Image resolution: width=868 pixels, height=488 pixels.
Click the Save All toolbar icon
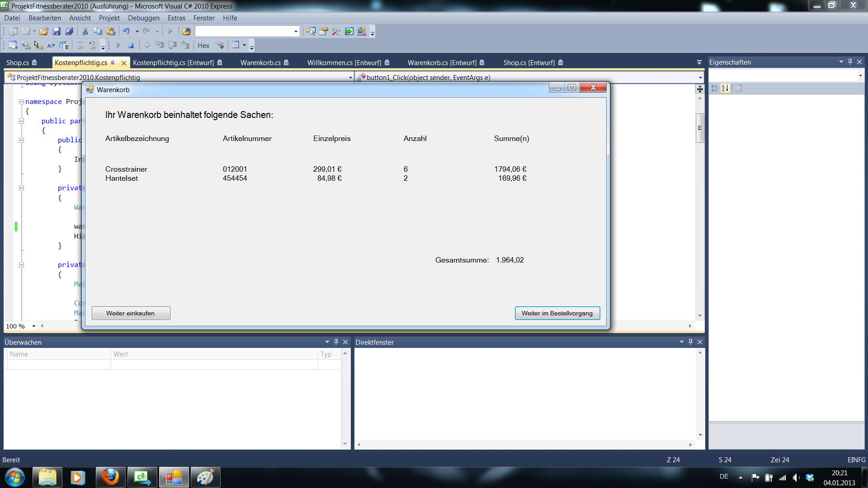tap(69, 32)
